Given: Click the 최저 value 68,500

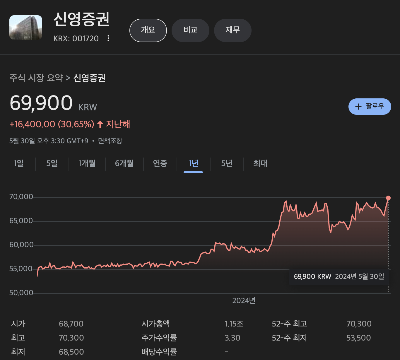Looking at the screenshot, I should point(71,352).
